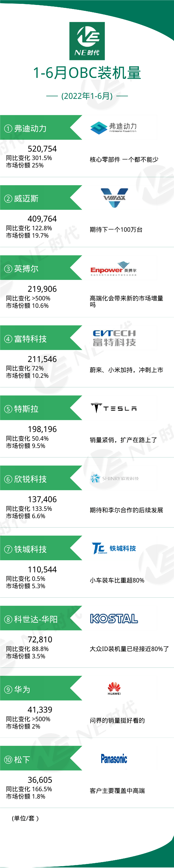
Task: Click the EVTECH 富特科技 logo
Action: pos(114,338)
